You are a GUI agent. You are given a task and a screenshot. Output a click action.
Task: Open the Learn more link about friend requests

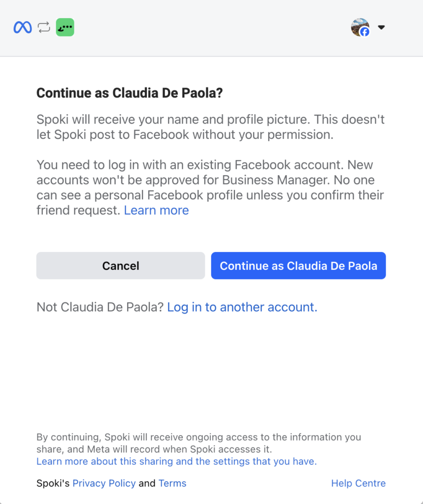[x=156, y=211]
